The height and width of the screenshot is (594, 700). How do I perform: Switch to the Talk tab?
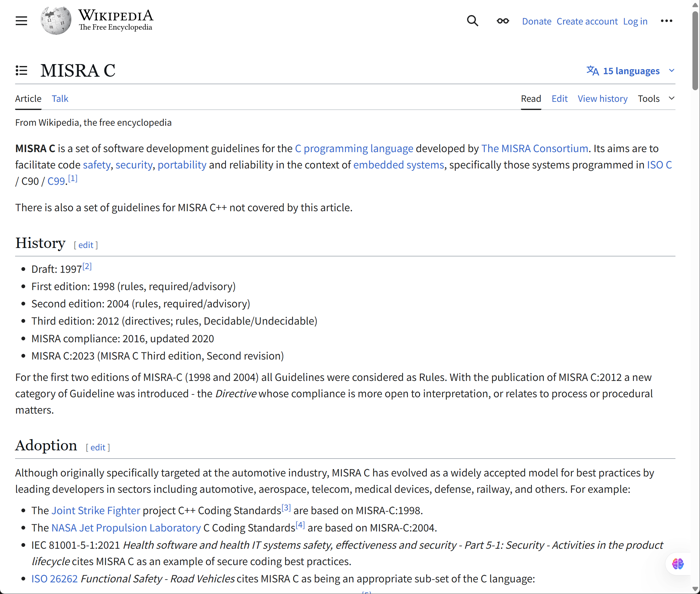[x=60, y=99]
